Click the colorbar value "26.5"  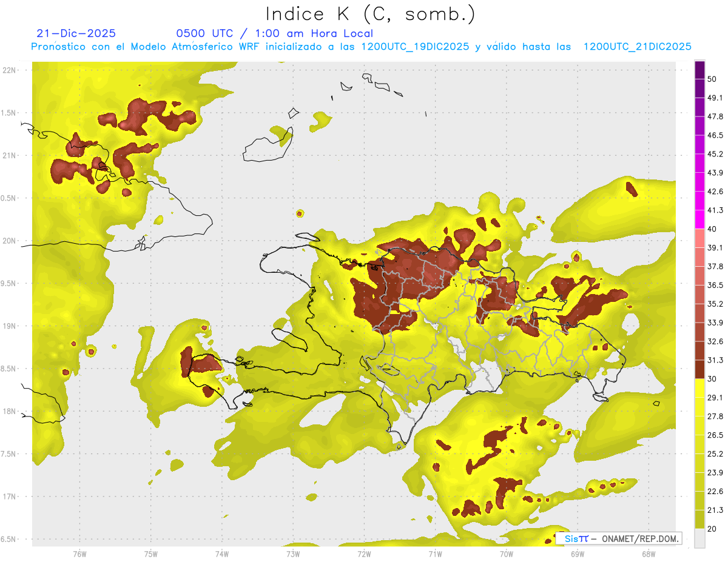[x=715, y=435]
